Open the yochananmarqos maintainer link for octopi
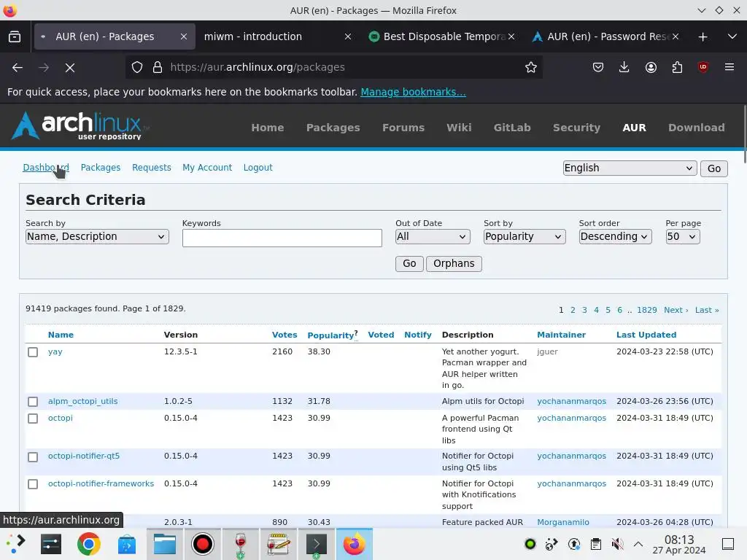 (571, 418)
